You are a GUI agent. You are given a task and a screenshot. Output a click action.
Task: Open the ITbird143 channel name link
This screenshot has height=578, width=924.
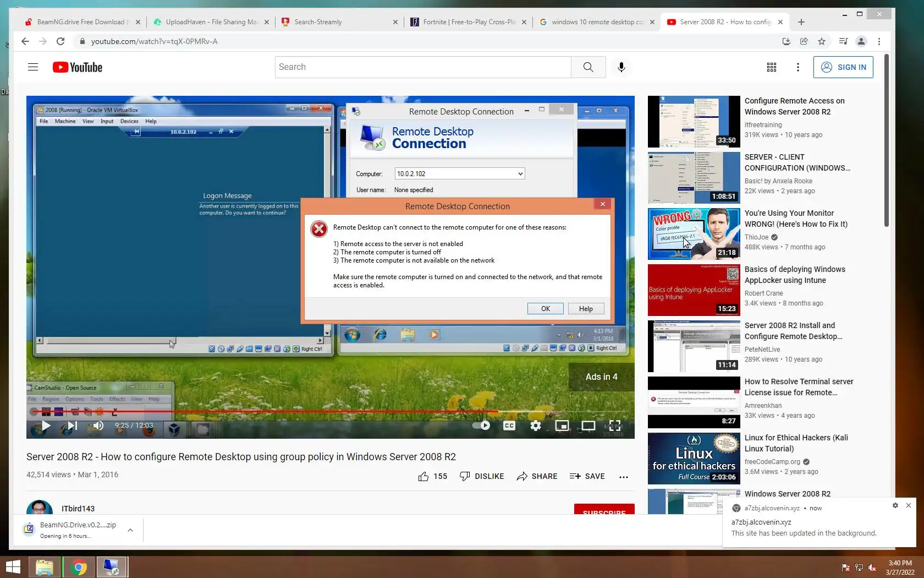tap(78, 509)
